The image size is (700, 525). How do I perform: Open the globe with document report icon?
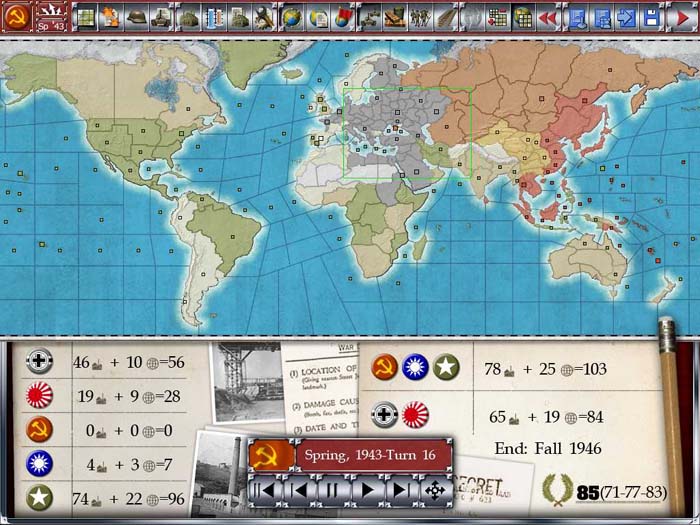pyautogui.click(x=319, y=18)
